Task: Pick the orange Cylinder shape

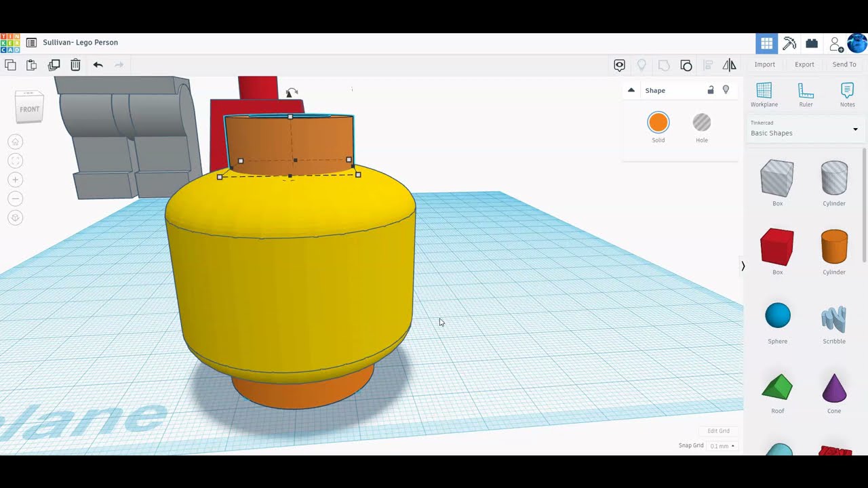Action: coord(834,247)
